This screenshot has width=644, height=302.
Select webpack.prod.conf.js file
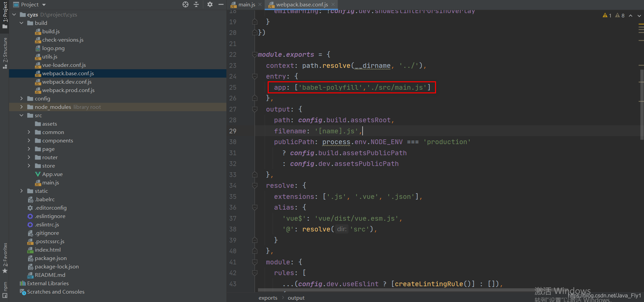[x=68, y=90]
